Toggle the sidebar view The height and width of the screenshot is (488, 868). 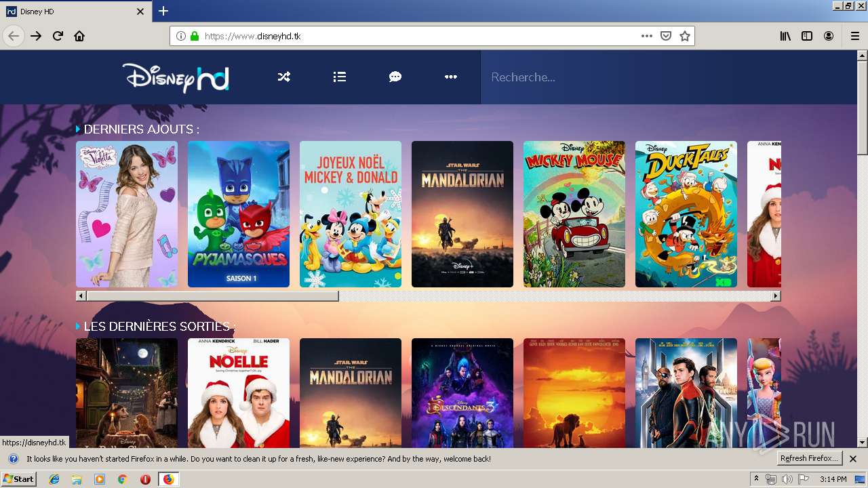pyautogui.click(x=807, y=36)
